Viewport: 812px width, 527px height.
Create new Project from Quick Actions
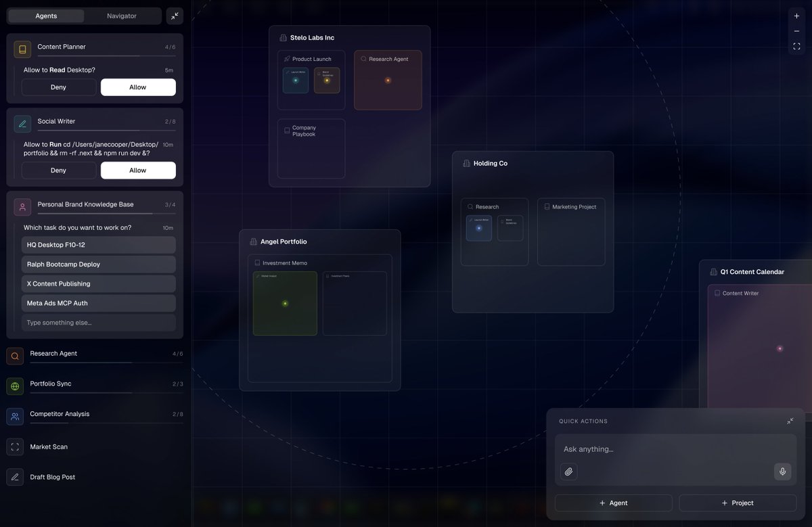(738, 503)
